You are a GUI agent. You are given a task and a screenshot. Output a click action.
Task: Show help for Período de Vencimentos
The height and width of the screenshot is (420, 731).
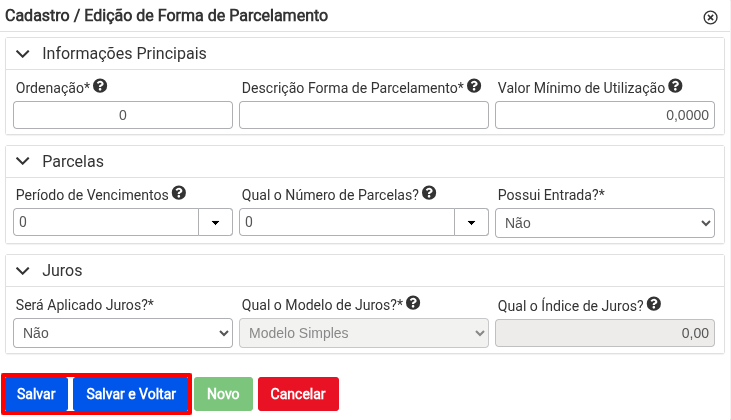click(179, 193)
